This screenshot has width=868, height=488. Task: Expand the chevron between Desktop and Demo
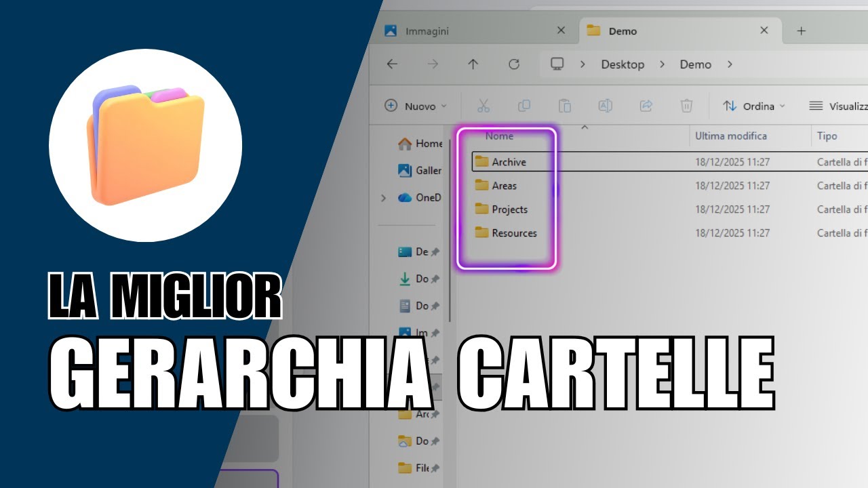tap(661, 64)
